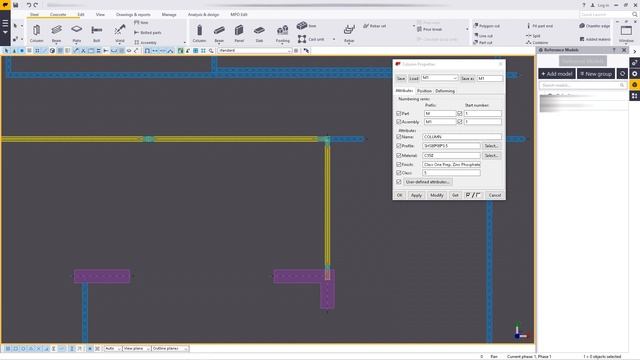Expand the Cast unit dropdown arrow

(334, 40)
